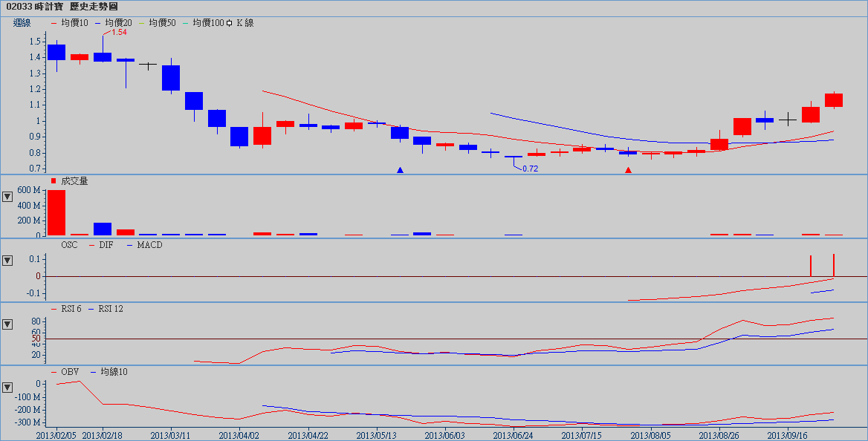The image size is (868, 441).
Task: Click the rightmost red OSC histogram bar
Action: point(834,265)
